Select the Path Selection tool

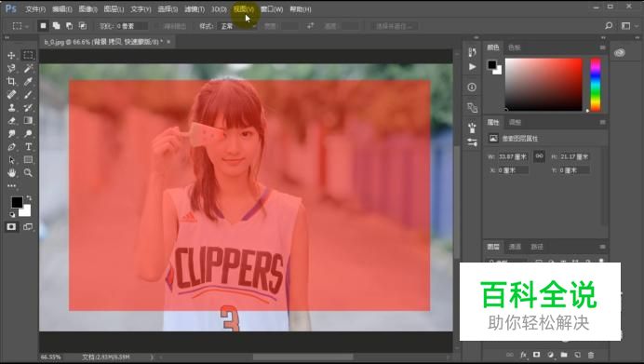11,160
